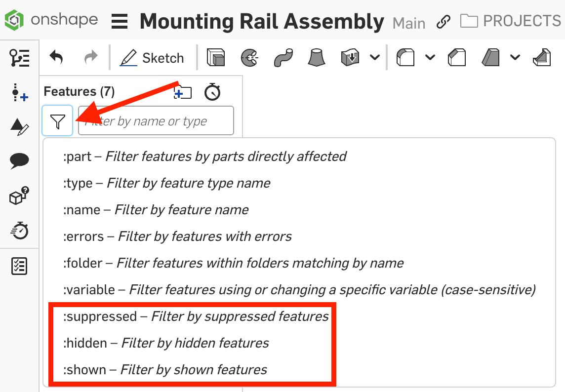
Task: Select the Sweep tool
Action: 283,58
